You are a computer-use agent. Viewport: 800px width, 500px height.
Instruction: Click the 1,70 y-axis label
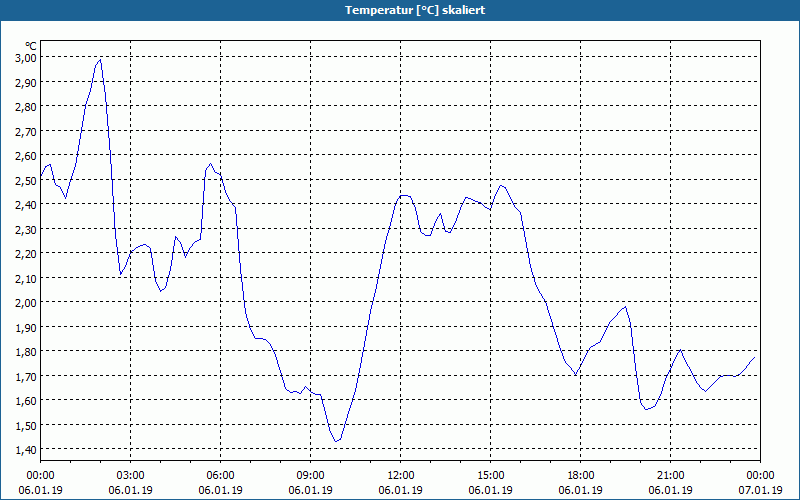coord(26,376)
